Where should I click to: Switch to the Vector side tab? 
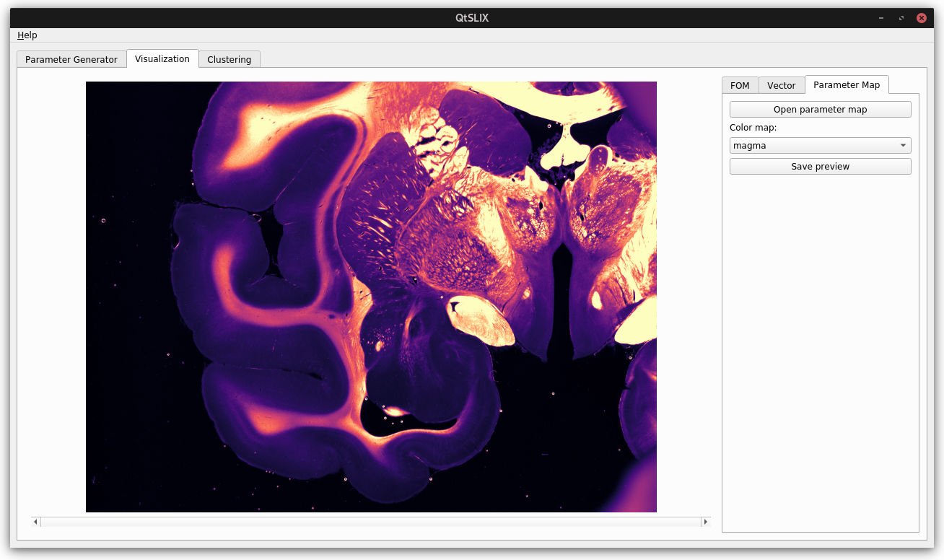coord(781,85)
